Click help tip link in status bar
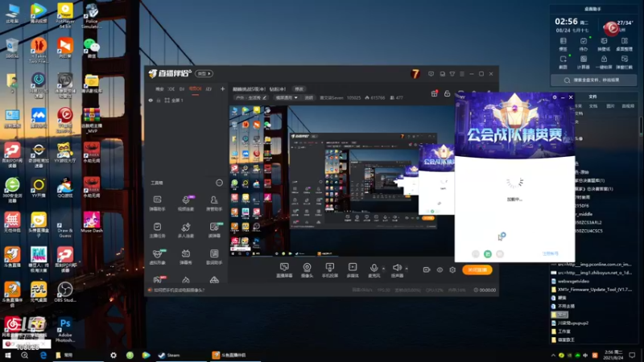 click(179, 290)
